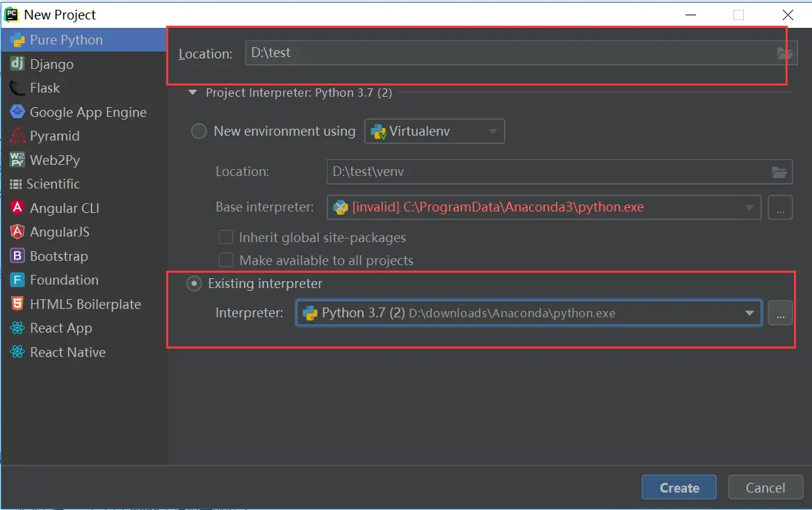Enable Inherit global site-packages checkbox

coord(226,237)
